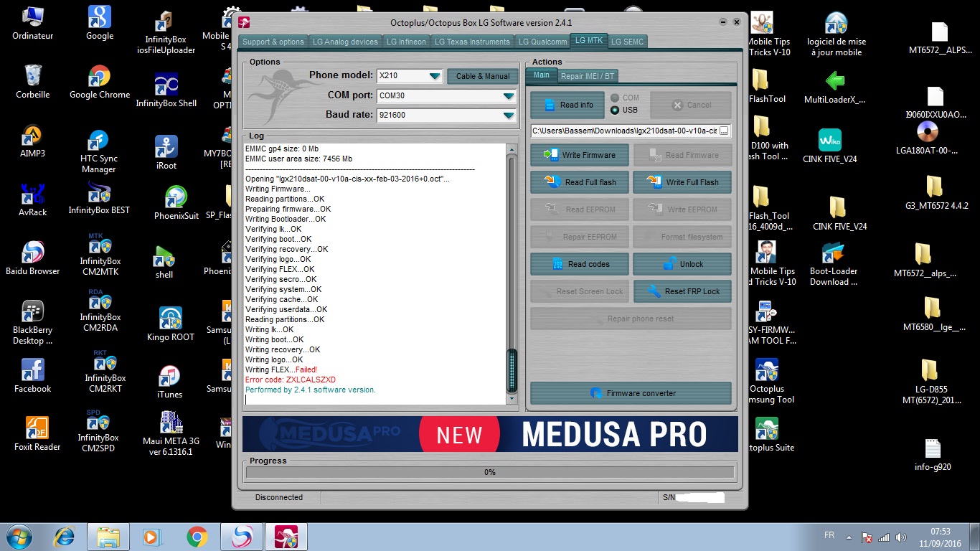Launch AIMP3 from the desktop
Viewport: 980px width, 551px height.
tap(32, 141)
